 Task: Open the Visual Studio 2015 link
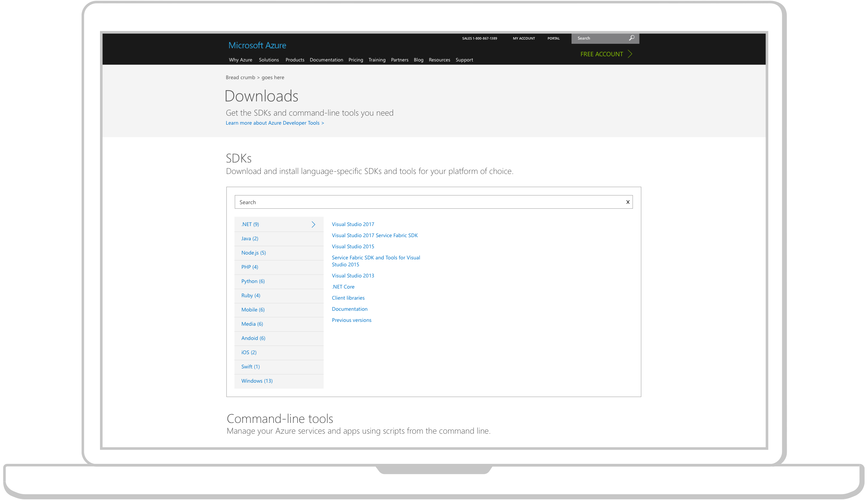coord(353,247)
